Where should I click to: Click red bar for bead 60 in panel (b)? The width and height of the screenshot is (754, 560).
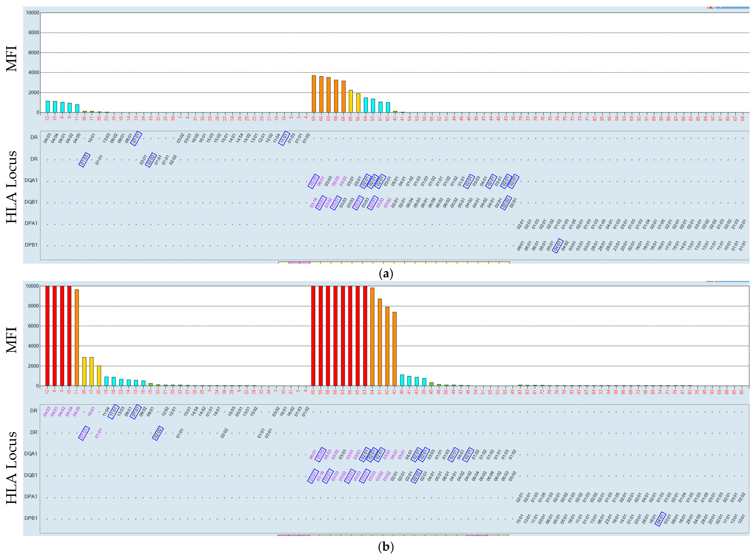[313, 336]
